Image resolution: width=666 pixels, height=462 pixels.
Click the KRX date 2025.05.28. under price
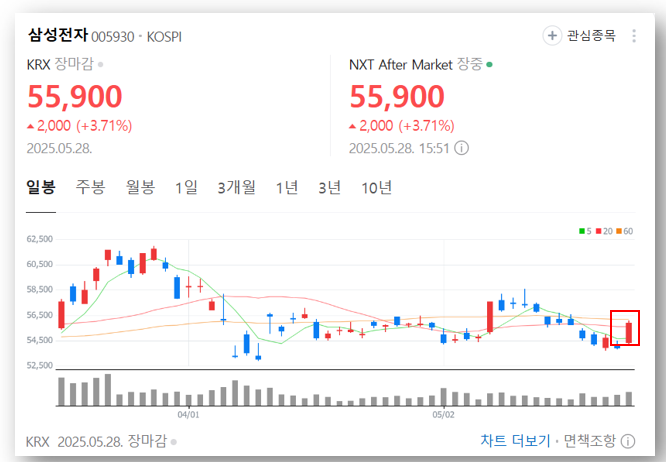coord(59,148)
